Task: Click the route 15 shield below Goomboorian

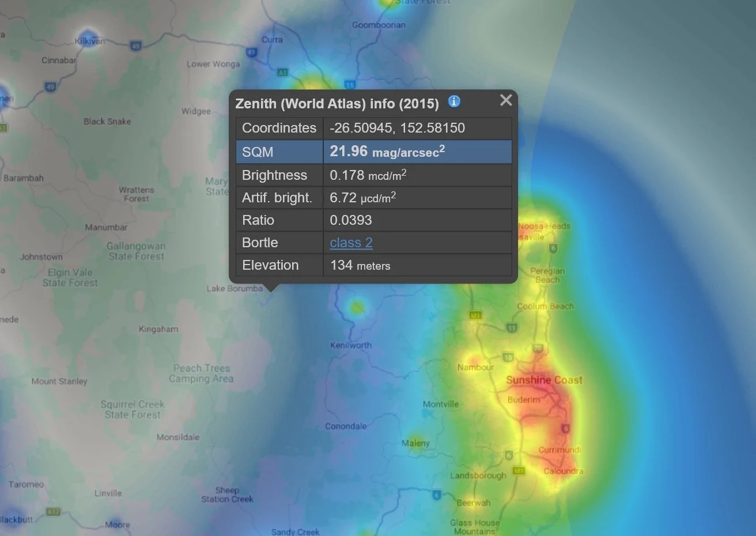Action: [350, 84]
